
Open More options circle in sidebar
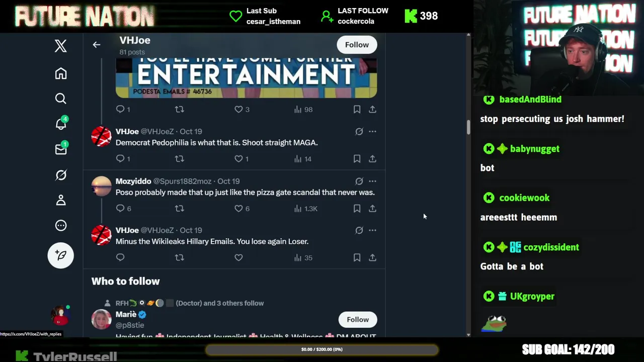[61, 226]
